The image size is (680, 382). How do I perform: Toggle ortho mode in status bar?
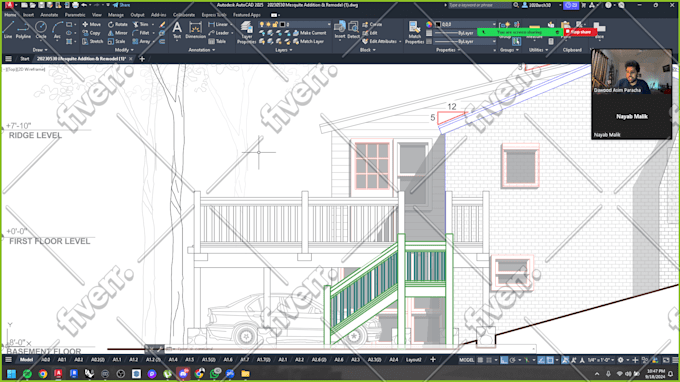point(504,360)
